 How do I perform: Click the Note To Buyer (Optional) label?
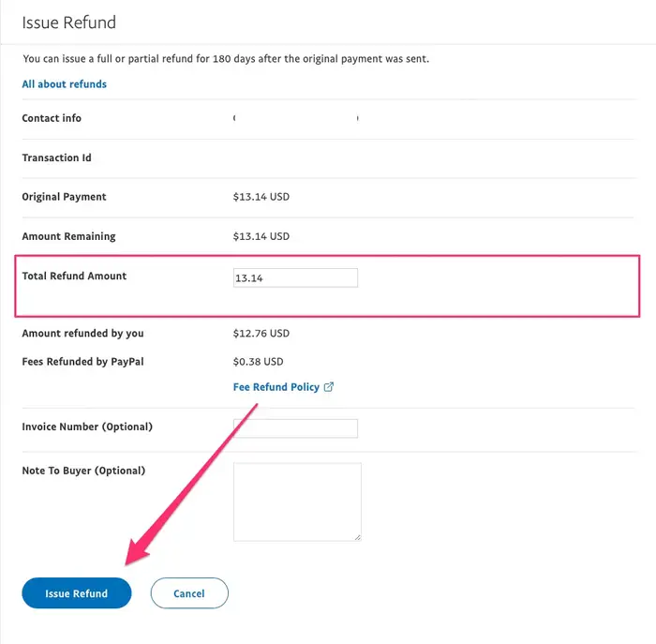tap(83, 471)
